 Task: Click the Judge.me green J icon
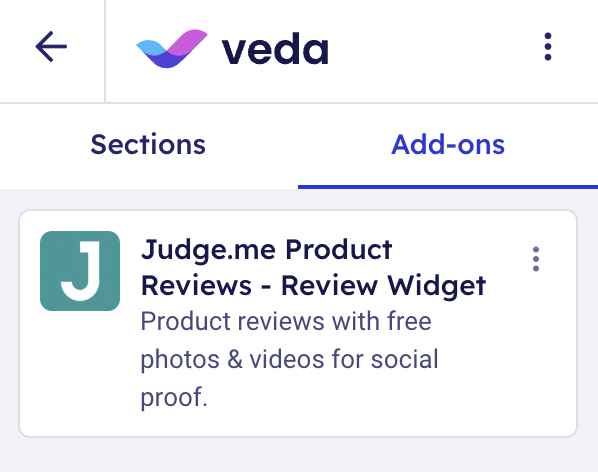[80, 271]
